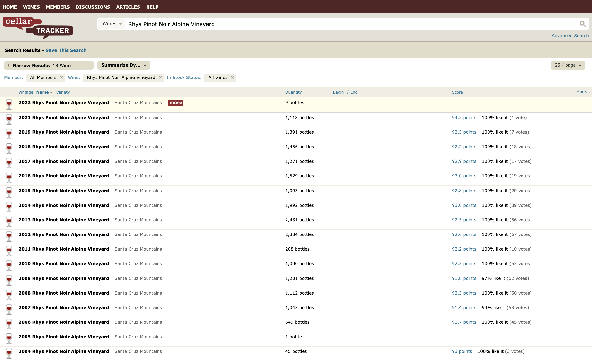592x364 pixels.
Task: Click the In Stock Status filter label
Action: pyautogui.click(x=184, y=78)
